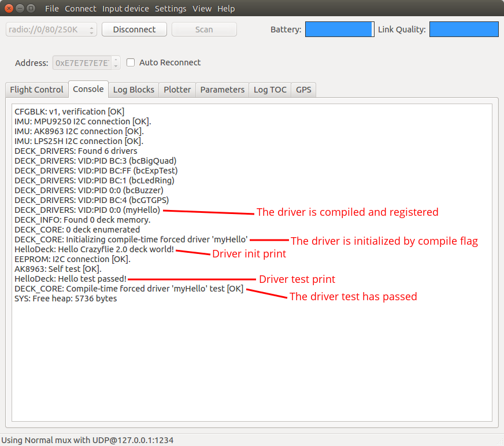
Task: Click the window maximize button
Action: point(31,9)
